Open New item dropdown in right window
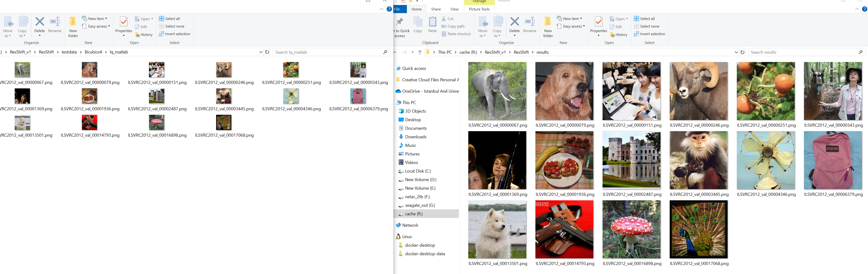 [x=570, y=19]
